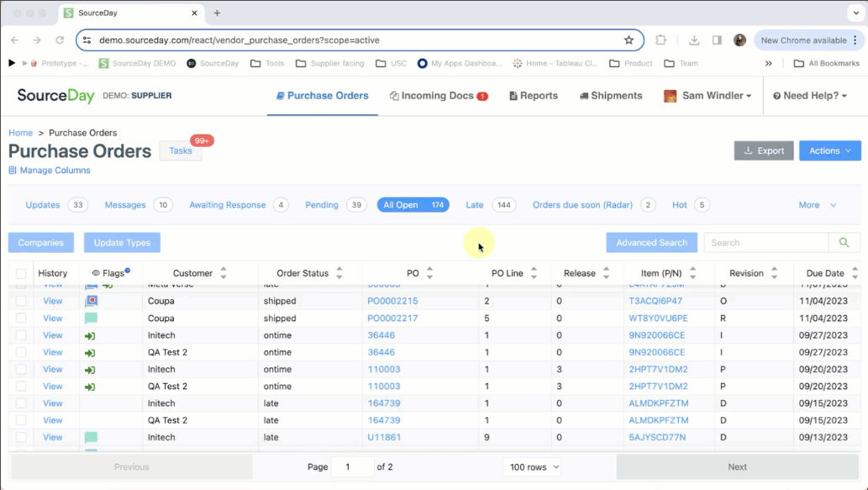This screenshot has width=868, height=490.
Task: Open PO link PO0002215
Action: pos(392,301)
